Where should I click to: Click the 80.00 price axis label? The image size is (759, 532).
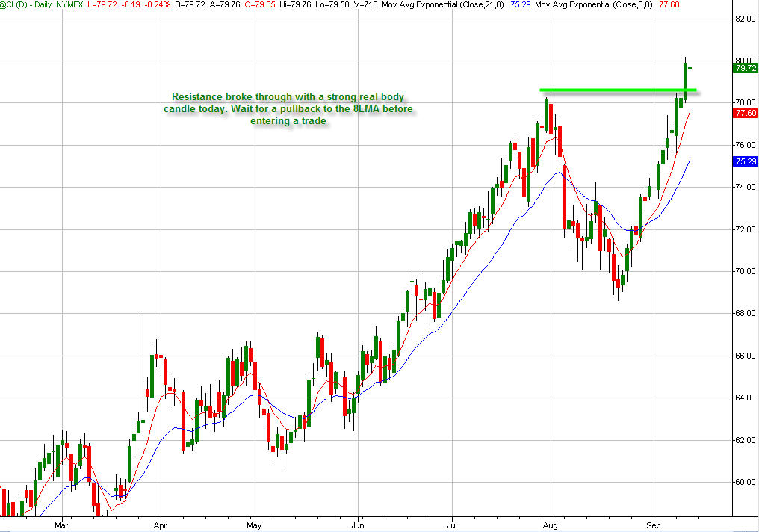coord(746,61)
